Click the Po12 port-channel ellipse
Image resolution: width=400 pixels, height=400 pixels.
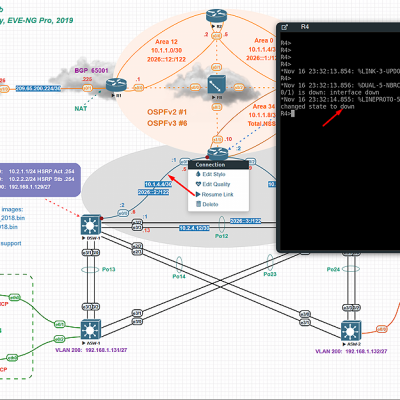tap(222, 224)
